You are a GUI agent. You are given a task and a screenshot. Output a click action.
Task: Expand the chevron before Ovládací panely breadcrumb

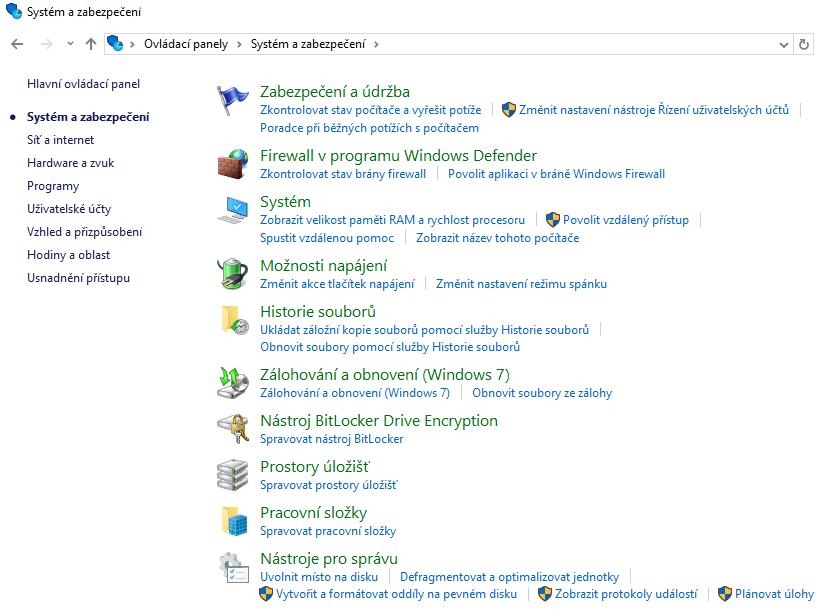coord(132,44)
